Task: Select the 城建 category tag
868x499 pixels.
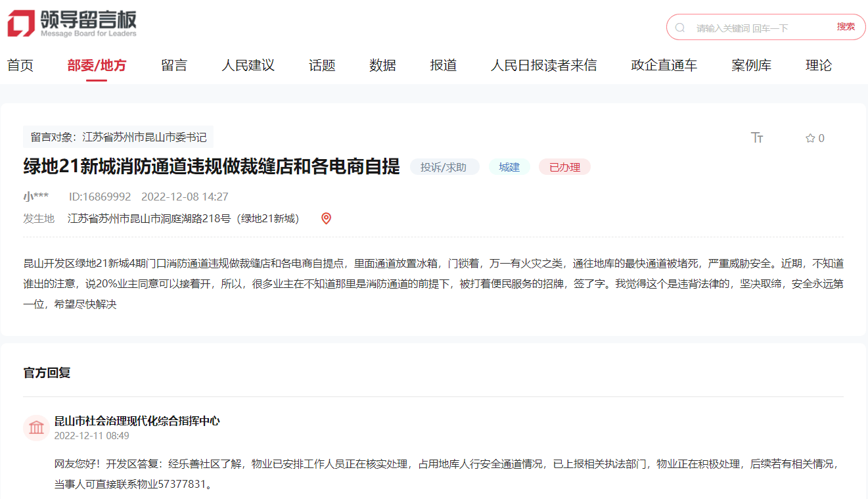Action: point(509,166)
